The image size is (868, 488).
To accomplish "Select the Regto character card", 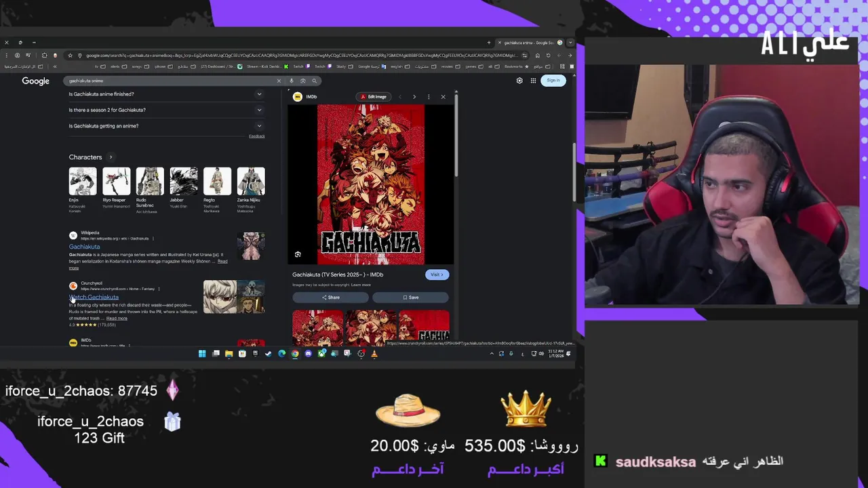I will (x=217, y=190).
